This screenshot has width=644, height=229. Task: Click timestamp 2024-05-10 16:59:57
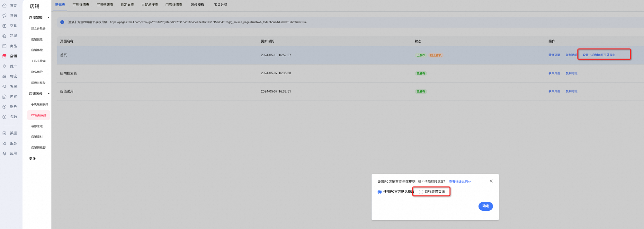click(276, 55)
